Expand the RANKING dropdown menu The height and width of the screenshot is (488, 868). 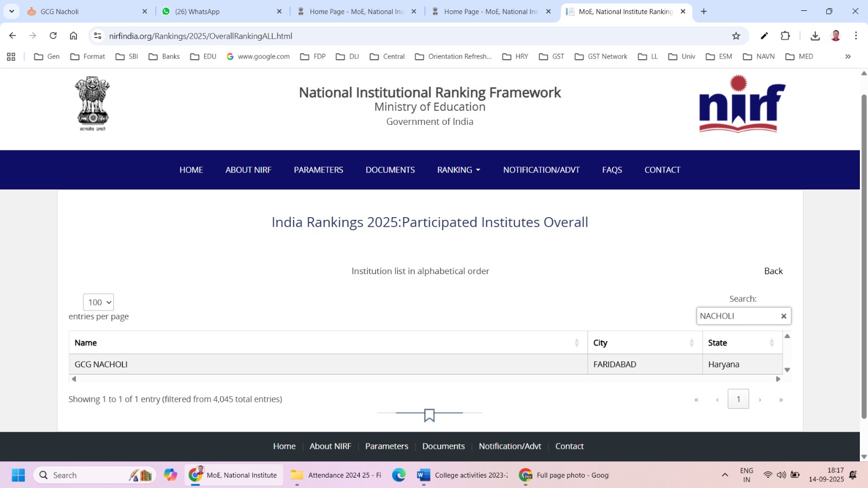tap(459, 170)
